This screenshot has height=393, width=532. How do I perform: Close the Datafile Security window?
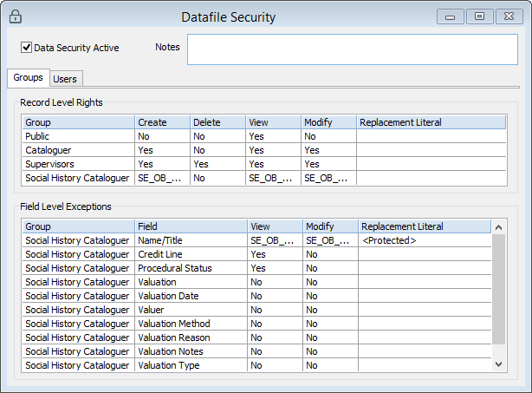tap(509, 16)
